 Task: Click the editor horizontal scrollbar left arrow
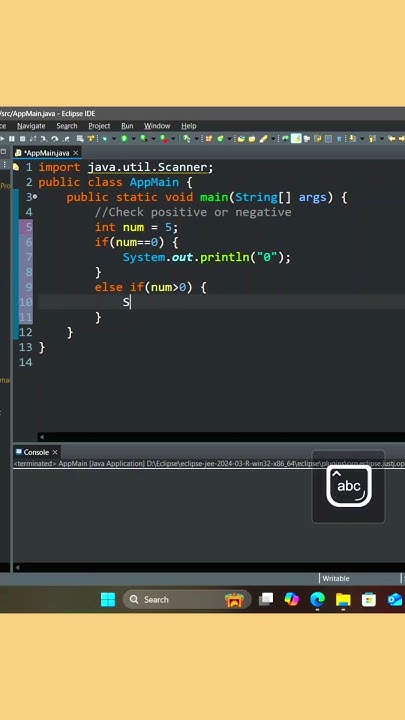click(x=42, y=437)
